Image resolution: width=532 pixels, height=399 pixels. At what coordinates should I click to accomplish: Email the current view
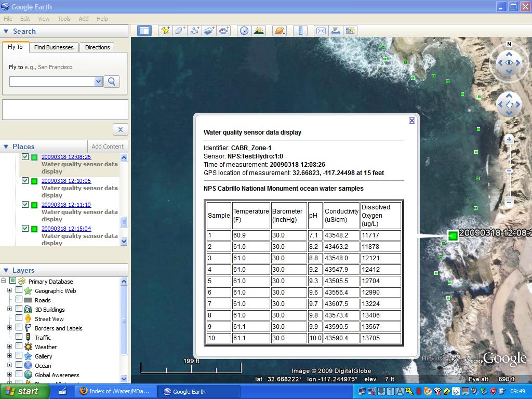point(321,31)
